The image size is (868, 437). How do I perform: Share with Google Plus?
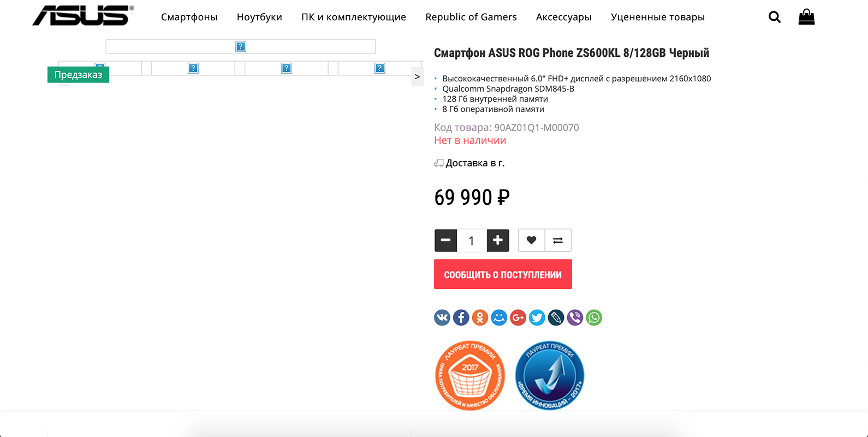[x=518, y=317]
